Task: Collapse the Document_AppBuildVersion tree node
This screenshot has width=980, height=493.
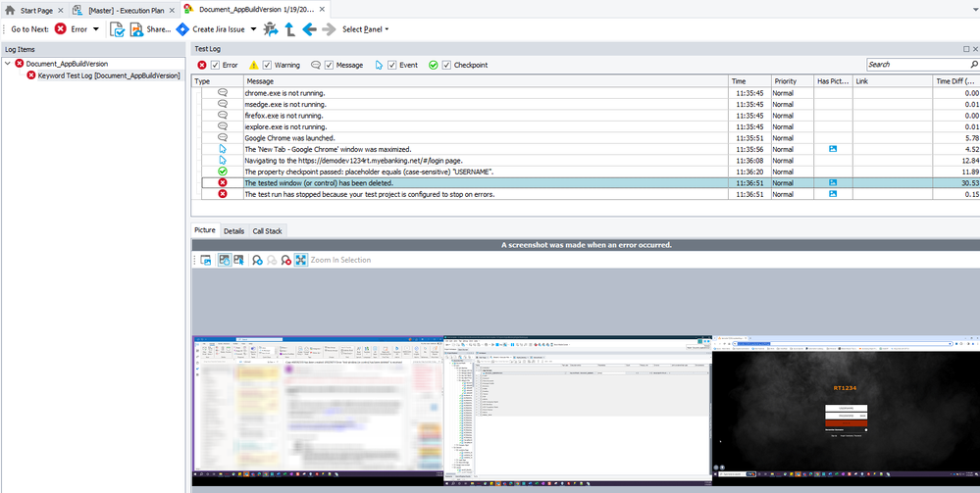Action: pyautogui.click(x=8, y=63)
